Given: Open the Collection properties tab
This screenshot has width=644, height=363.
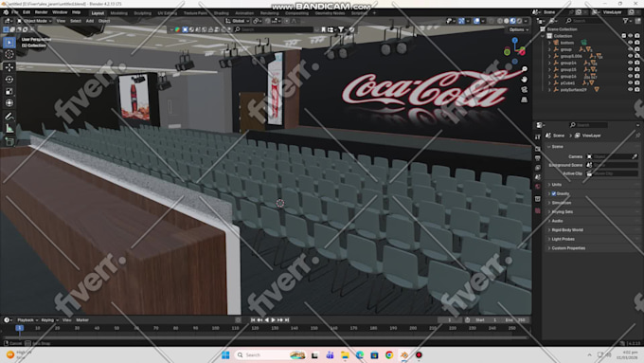Looking at the screenshot, I should [538, 199].
